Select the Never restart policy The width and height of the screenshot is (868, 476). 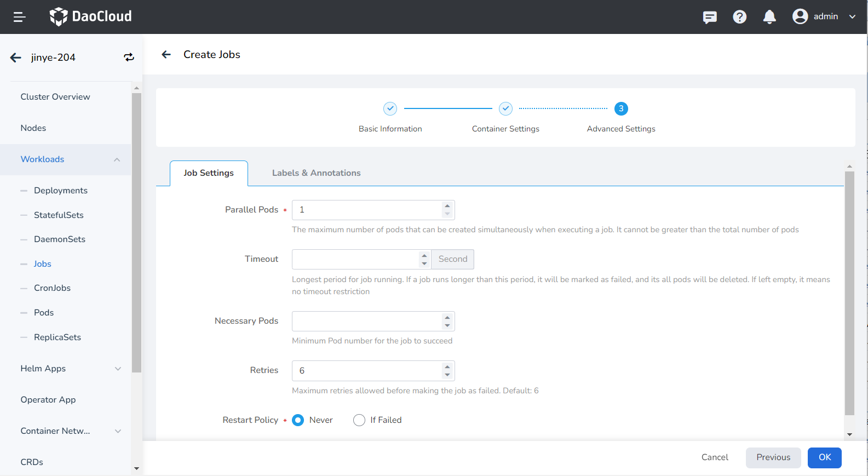(298, 420)
